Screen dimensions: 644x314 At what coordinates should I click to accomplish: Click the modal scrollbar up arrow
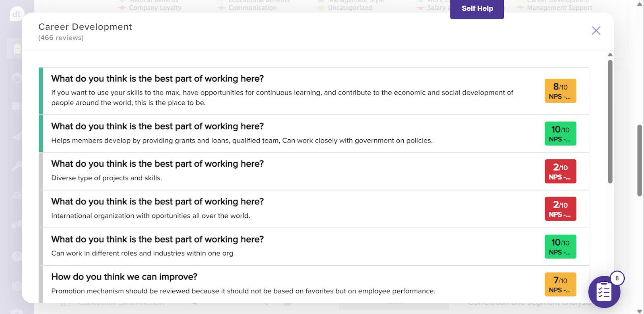click(x=610, y=55)
